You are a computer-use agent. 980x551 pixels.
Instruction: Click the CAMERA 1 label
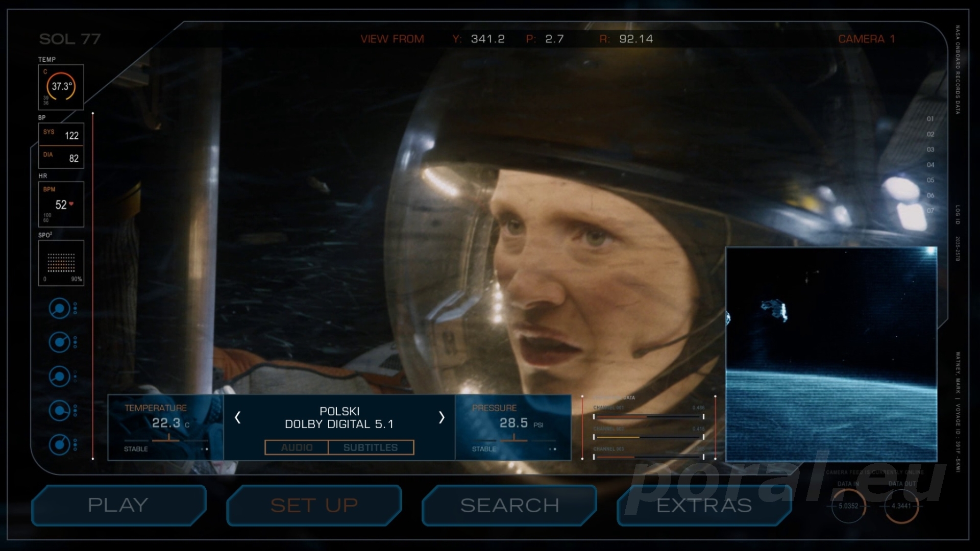tap(867, 39)
